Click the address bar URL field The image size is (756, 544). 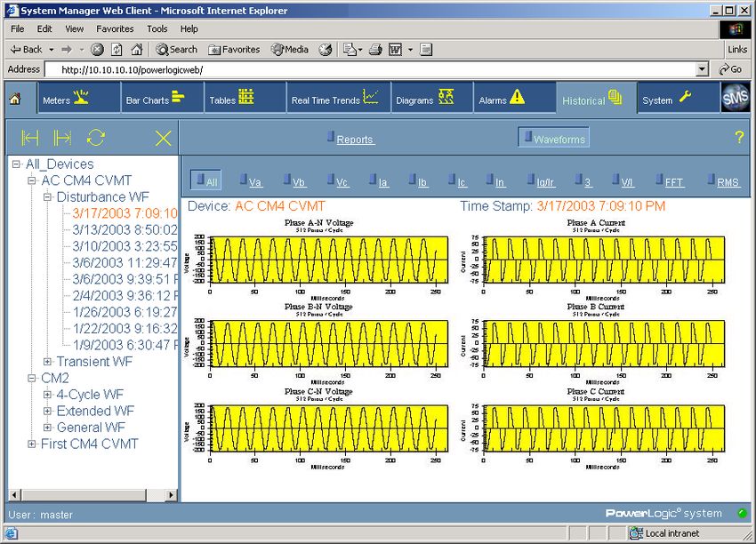point(370,70)
